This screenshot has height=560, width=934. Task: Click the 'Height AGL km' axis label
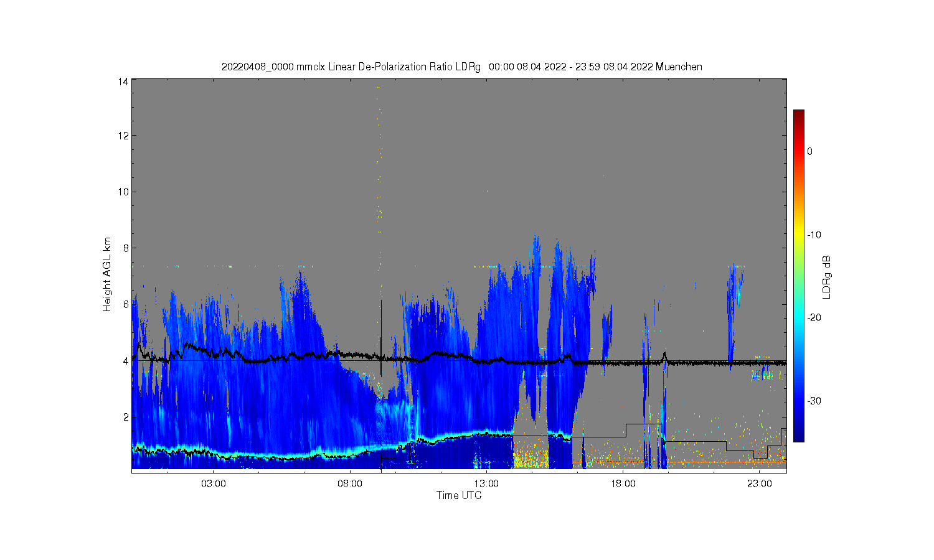(107, 274)
